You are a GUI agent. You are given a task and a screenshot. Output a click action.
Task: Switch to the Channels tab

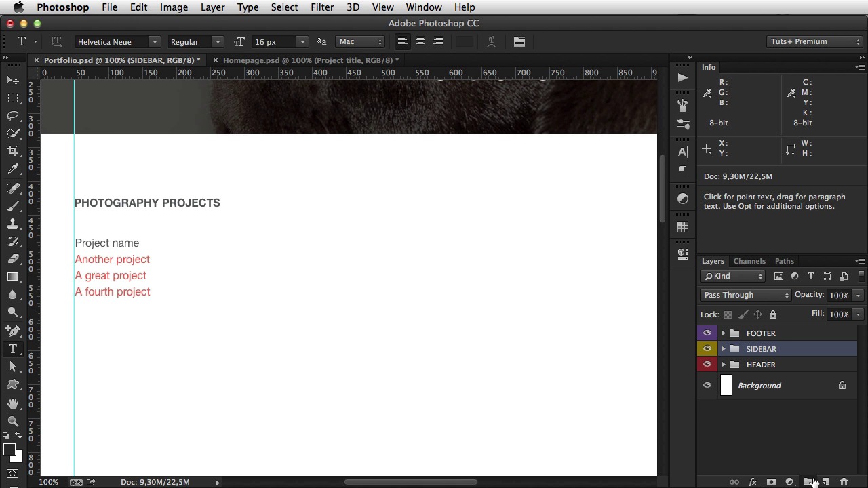(749, 261)
